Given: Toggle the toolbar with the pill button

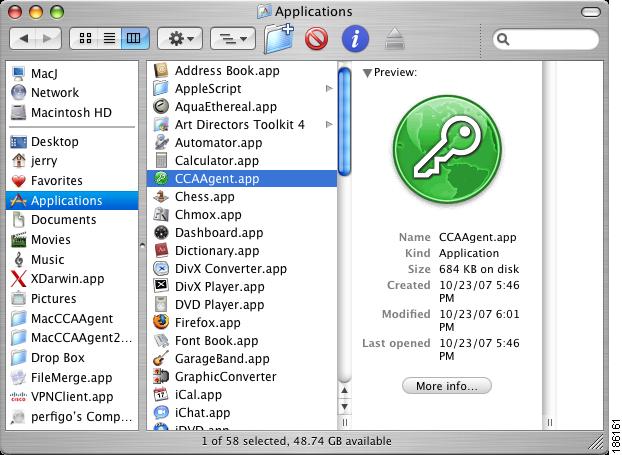Looking at the screenshot, I should pos(591,12).
